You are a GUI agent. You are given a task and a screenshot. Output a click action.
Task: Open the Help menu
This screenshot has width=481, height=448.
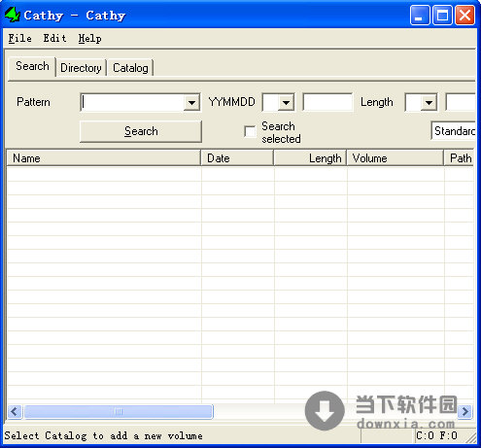coord(89,38)
